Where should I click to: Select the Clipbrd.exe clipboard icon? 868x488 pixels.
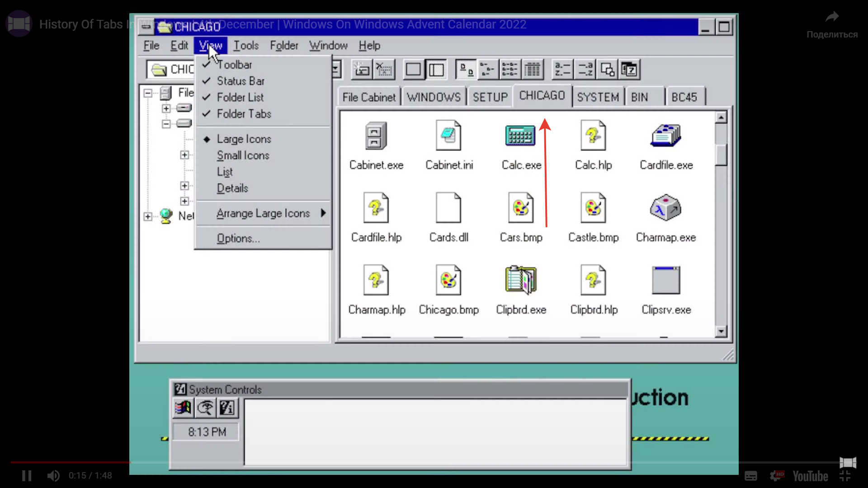coord(521,280)
